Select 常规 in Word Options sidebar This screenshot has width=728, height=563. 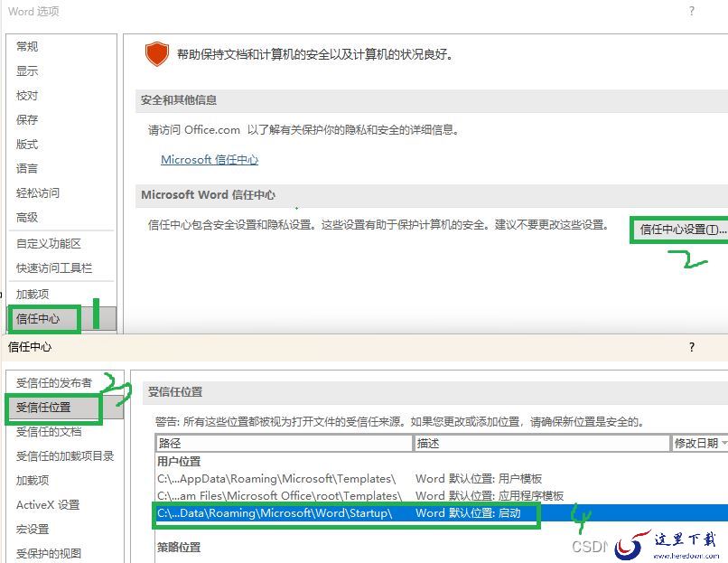pos(27,46)
